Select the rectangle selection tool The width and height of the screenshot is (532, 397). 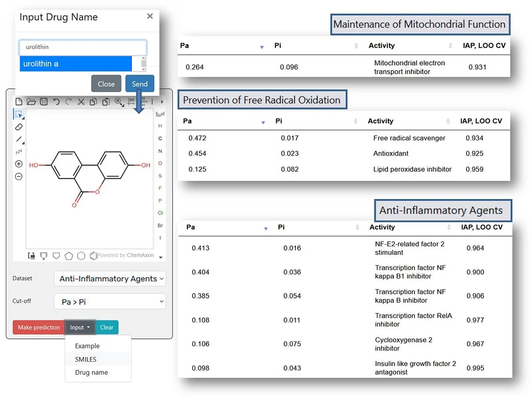pos(19,114)
